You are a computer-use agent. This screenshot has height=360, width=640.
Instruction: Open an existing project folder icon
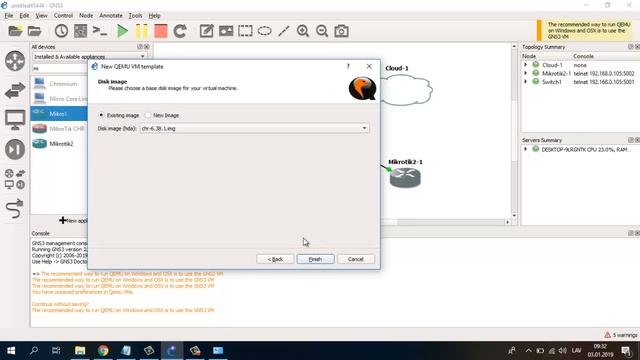click(x=34, y=31)
